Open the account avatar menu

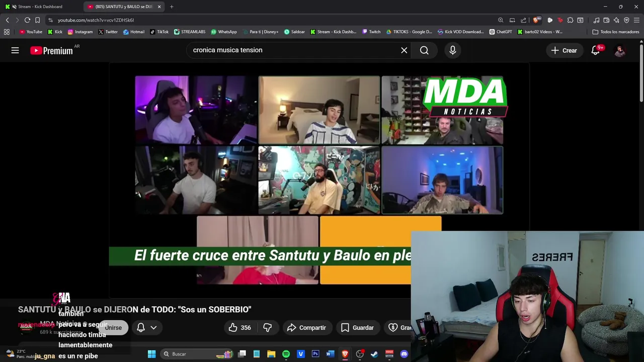(x=620, y=50)
